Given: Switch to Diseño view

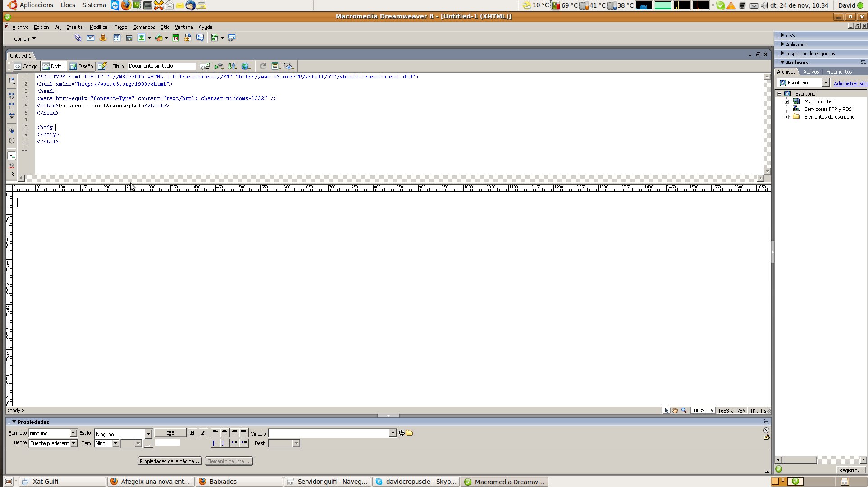Looking at the screenshot, I should (82, 66).
